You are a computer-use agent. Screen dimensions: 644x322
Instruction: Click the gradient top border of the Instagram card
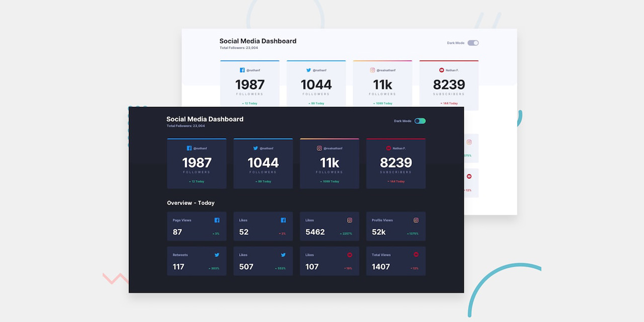330,139
